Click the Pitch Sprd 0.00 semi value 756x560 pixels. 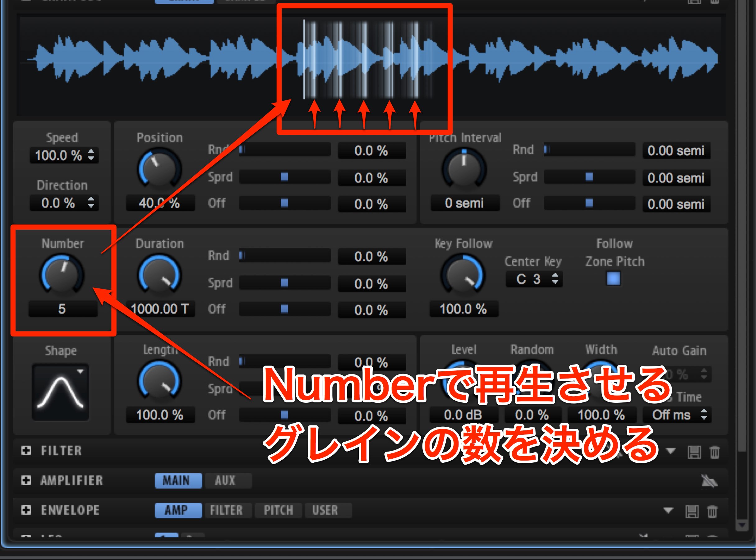tap(676, 178)
